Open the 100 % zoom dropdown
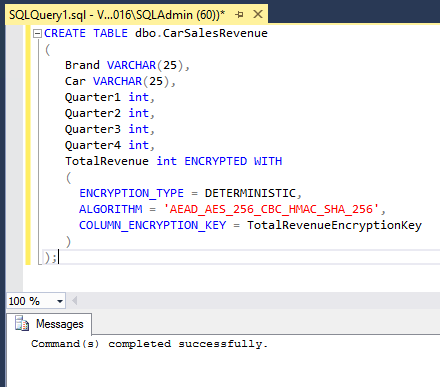440x387 pixels. 60,301
